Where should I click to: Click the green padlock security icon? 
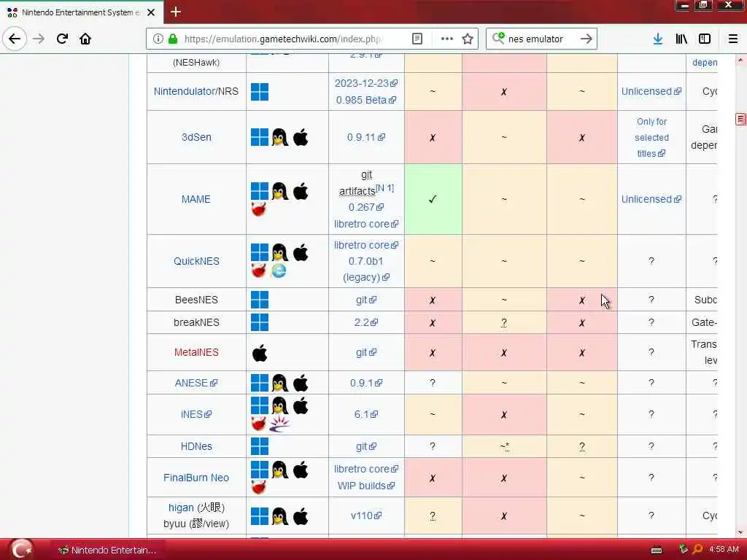click(173, 39)
